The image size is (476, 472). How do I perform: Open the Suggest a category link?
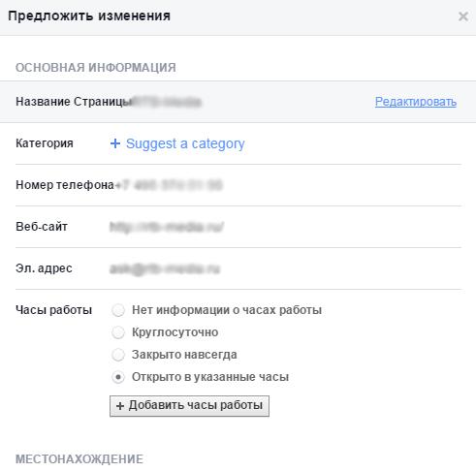(x=185, y=143)
